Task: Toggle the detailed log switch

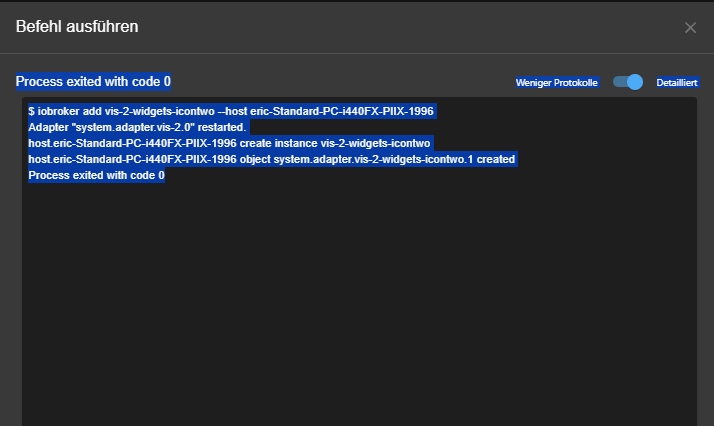Action: pos(629,82)
